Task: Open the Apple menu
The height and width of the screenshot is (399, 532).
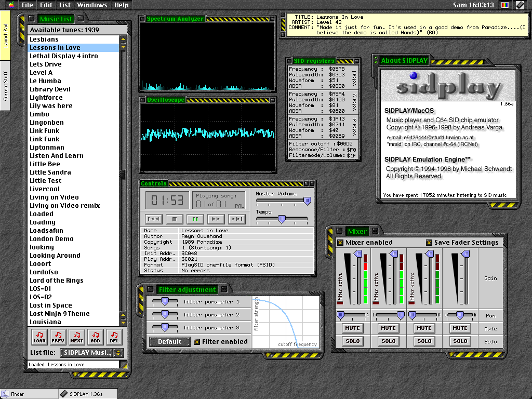Action: pos(11,5)
